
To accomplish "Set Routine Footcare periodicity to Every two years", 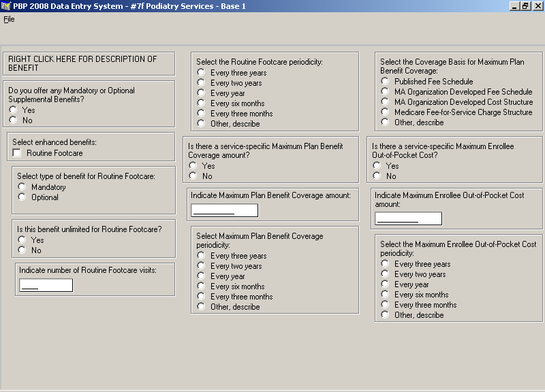I will 201,82.
